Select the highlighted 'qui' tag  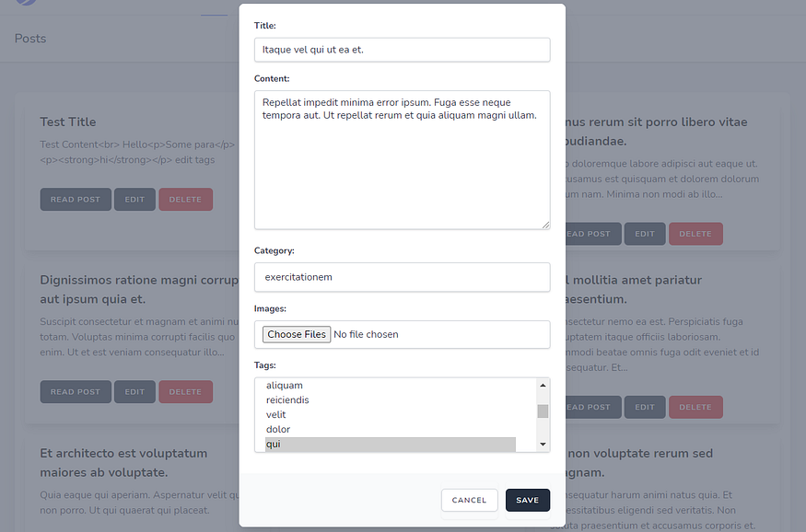[x=391, y=445]
